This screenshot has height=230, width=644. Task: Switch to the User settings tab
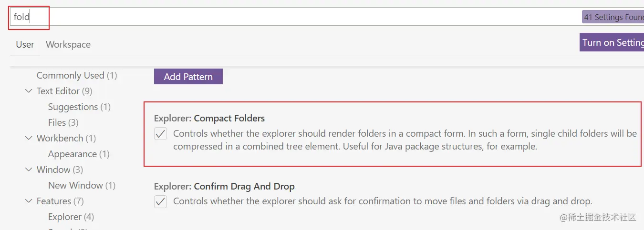point(25,45)
